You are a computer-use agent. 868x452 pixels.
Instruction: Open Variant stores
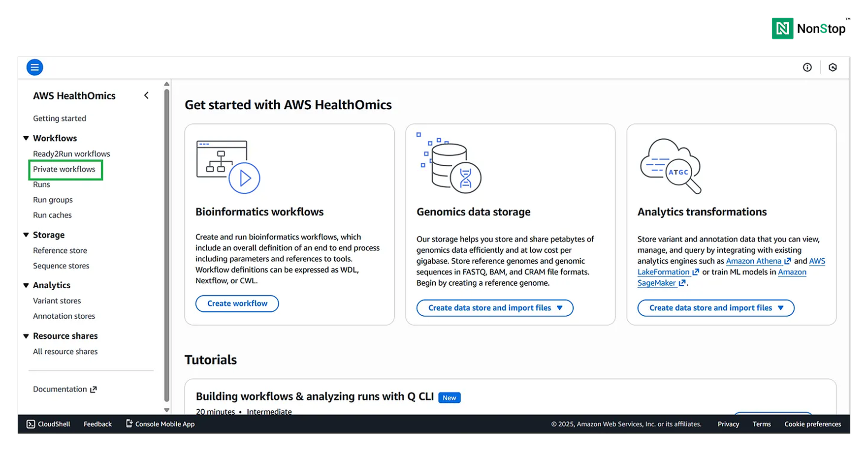click(57, 301)
